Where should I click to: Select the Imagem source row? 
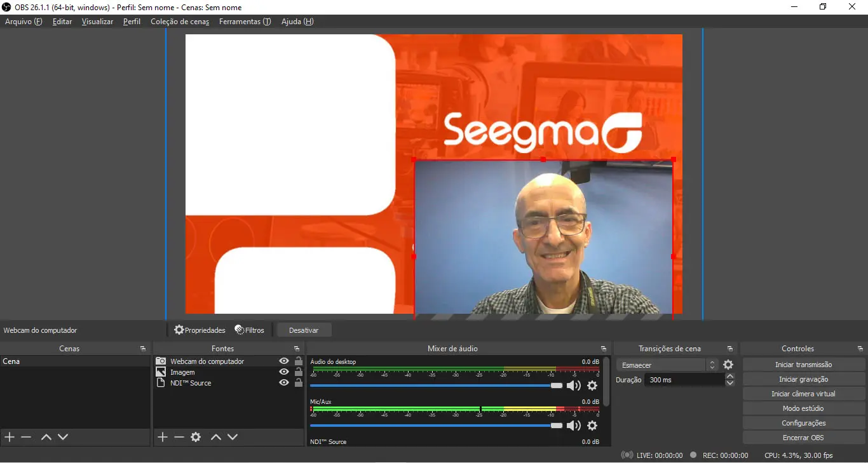pyautogui.click(x=229, y=372)
